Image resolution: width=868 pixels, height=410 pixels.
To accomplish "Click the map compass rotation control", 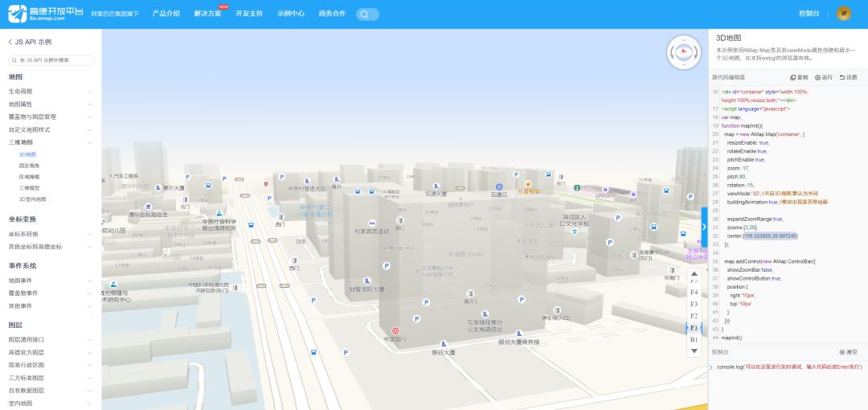I will 684,52.
